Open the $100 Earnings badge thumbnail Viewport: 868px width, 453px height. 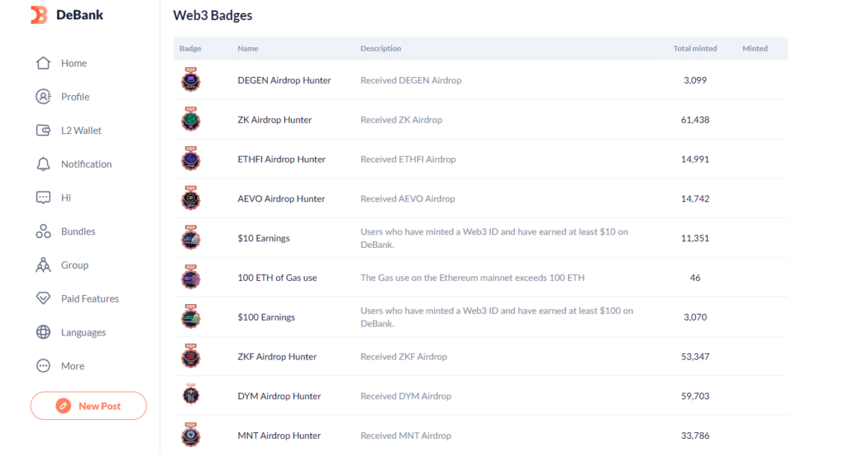pyautogui.click(x=191, y=317)
